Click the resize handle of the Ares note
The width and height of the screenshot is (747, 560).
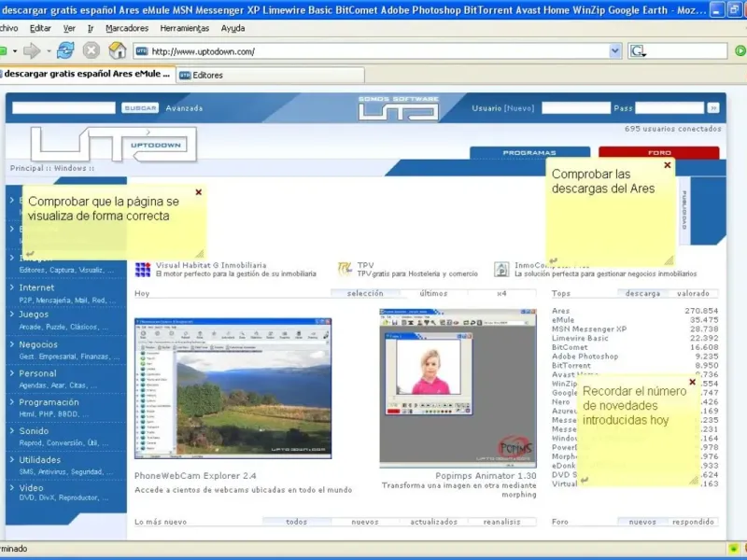669,260
